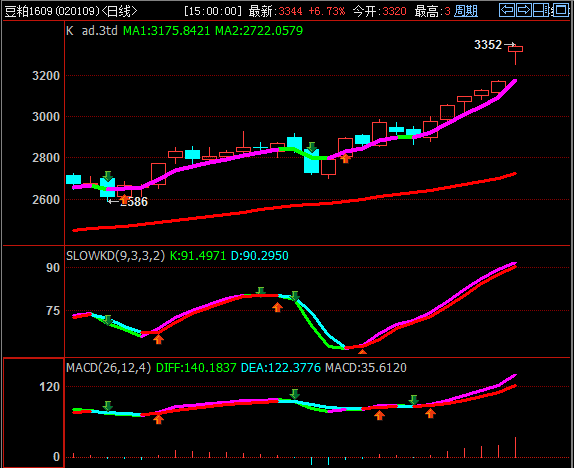The width and height of the screenshot is (574, 468).
Task: Click the 2800 price axis label
Action: (x=46, y=158)
